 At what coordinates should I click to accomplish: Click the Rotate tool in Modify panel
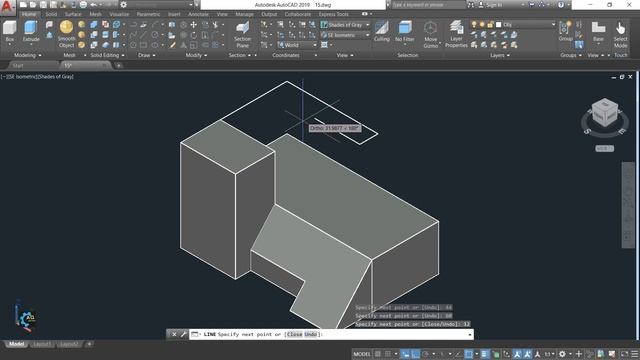pos(193,35)
